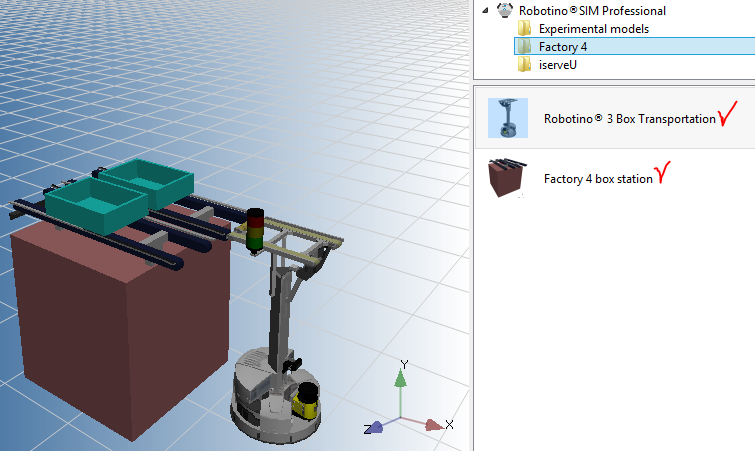The height and width of the screenshot is (451, 755).
Task: Choose Robotino® 3 Box Transportation model text
Action: pos(629,119)
